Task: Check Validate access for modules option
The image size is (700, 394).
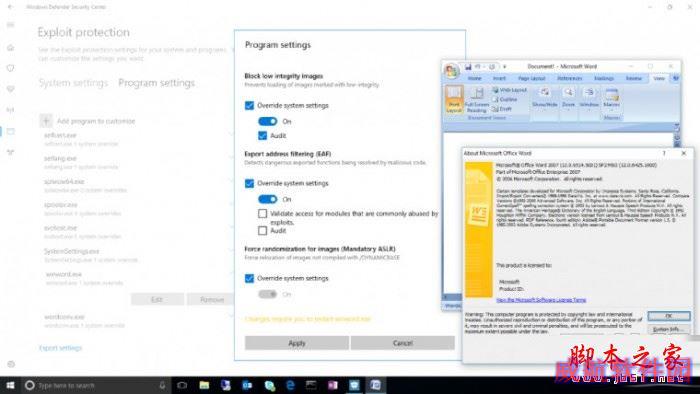Action: 262,214
